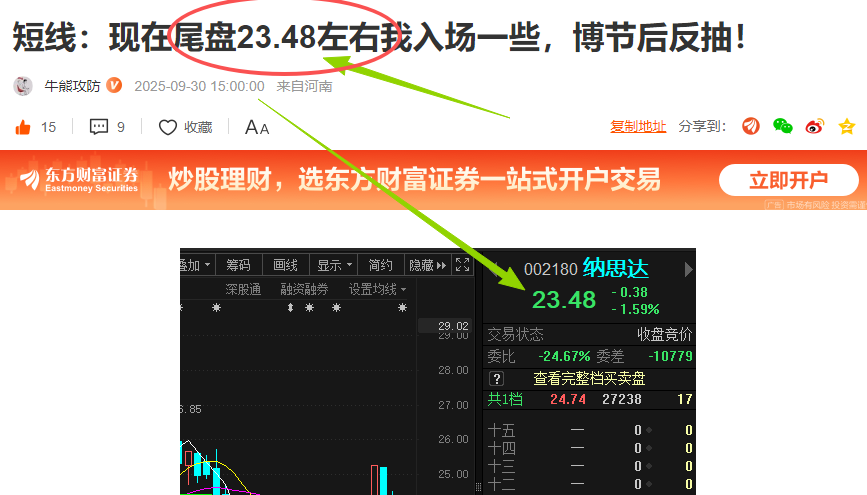Change font size with the AA icon
The image size is (867, 495).
coord(257,128)
